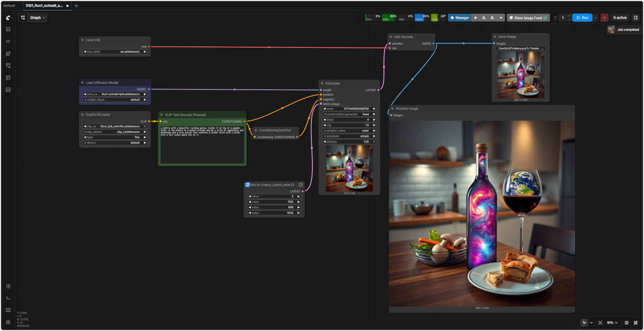Open the Manager button
The height and width of the screenshot is (331, 644).
click(459, 18)
